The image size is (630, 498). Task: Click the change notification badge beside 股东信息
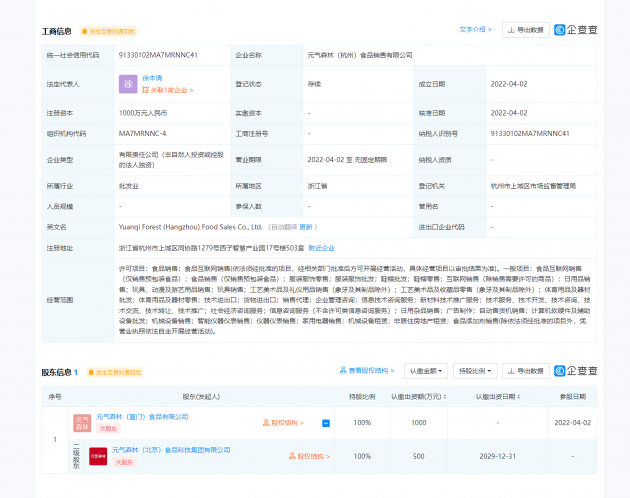115,373
